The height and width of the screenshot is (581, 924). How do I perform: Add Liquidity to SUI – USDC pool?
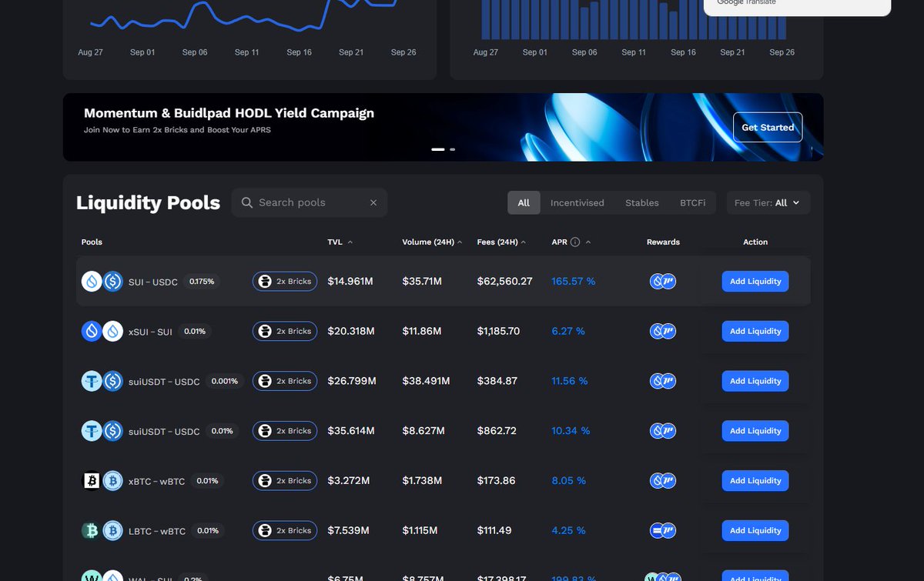[x=755, y=282]
